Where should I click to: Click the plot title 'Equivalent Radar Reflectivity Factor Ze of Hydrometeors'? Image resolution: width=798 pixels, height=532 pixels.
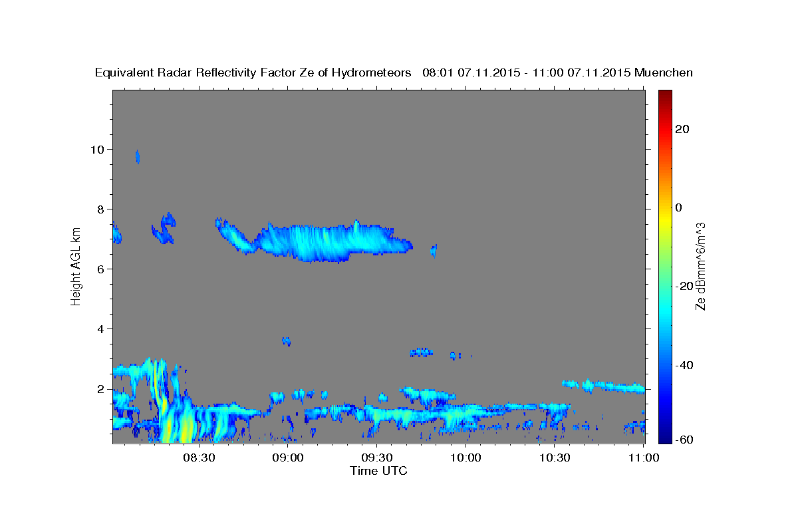click(x=253, y=73)
